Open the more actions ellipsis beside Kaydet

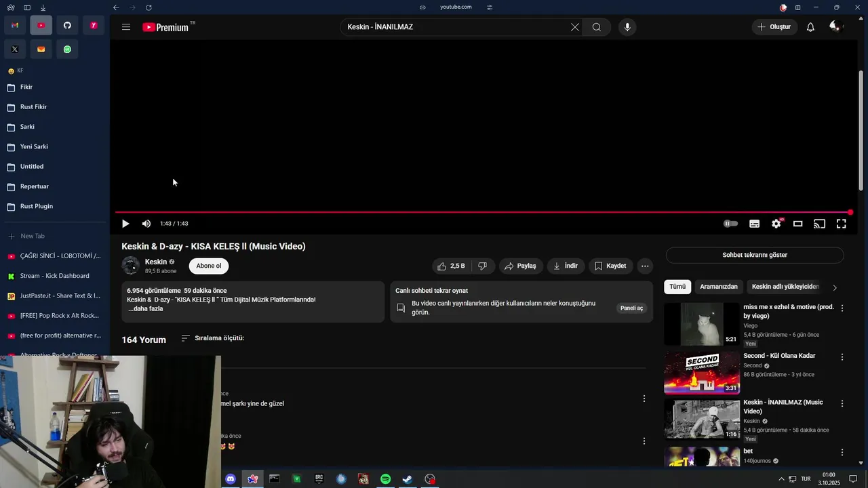tap(645, 266)
